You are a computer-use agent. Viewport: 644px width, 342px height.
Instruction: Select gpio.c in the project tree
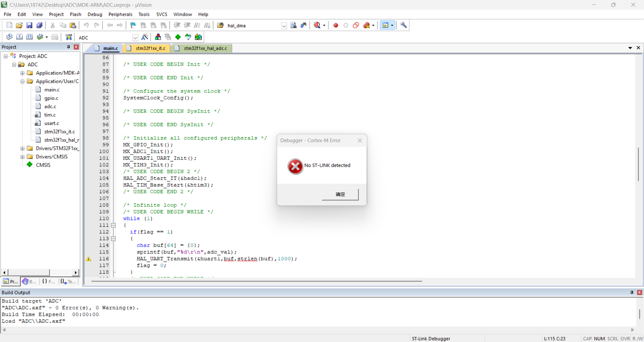point(51,98)
